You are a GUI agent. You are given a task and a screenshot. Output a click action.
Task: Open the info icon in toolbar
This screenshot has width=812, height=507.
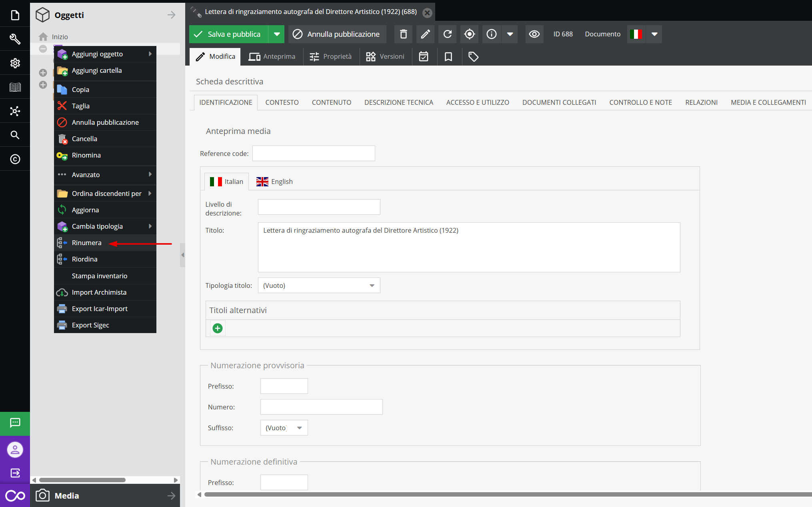tap(491, 34)
